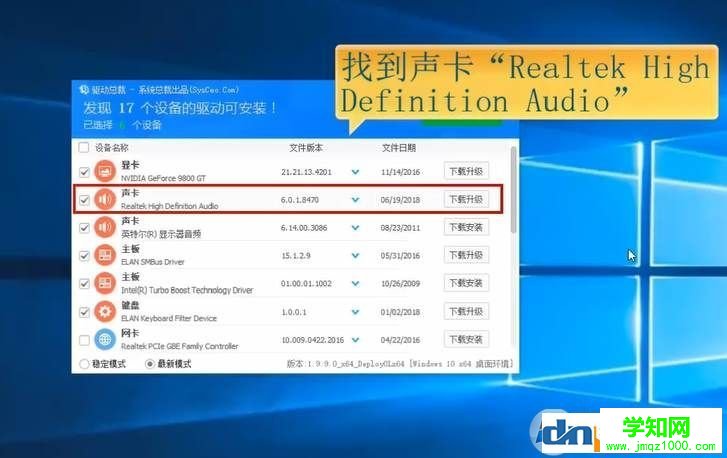Click the 设备名称 column header

[112, 148]
